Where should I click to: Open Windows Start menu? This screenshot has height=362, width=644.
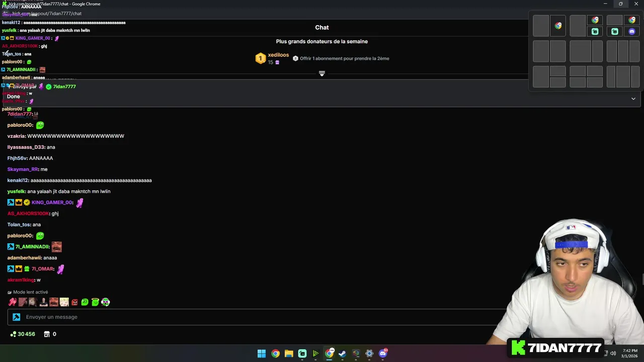pos(262,353)
